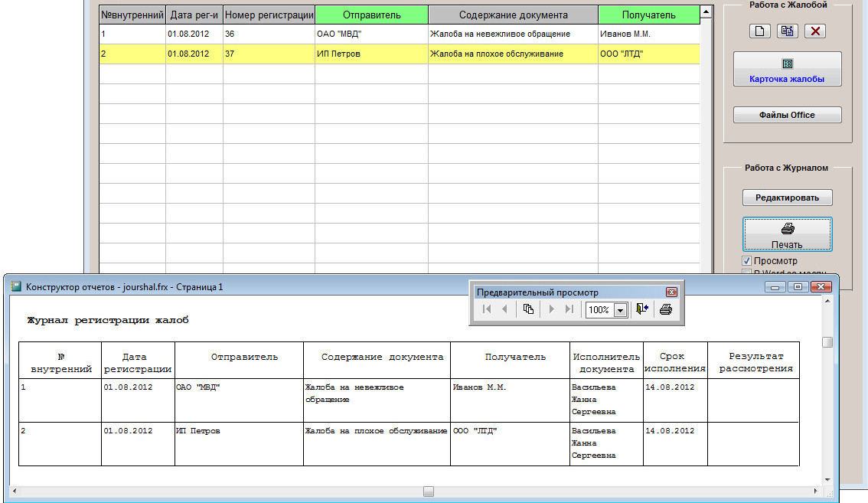This screenshot has height=503, width=868.
Task: Sort by the Отправитель column header
Action: coord(371,15)
